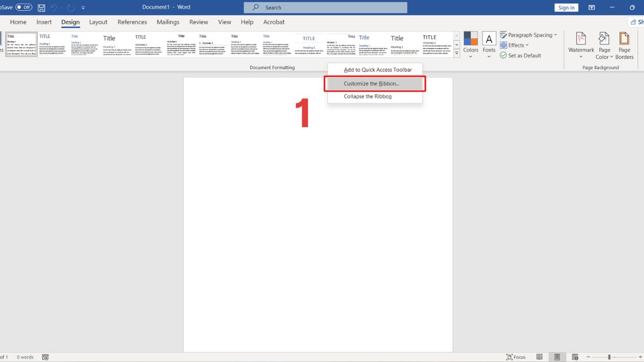Switch to Read Mode view icon
This screenshot has height=362, width=644.
(539, 357)
